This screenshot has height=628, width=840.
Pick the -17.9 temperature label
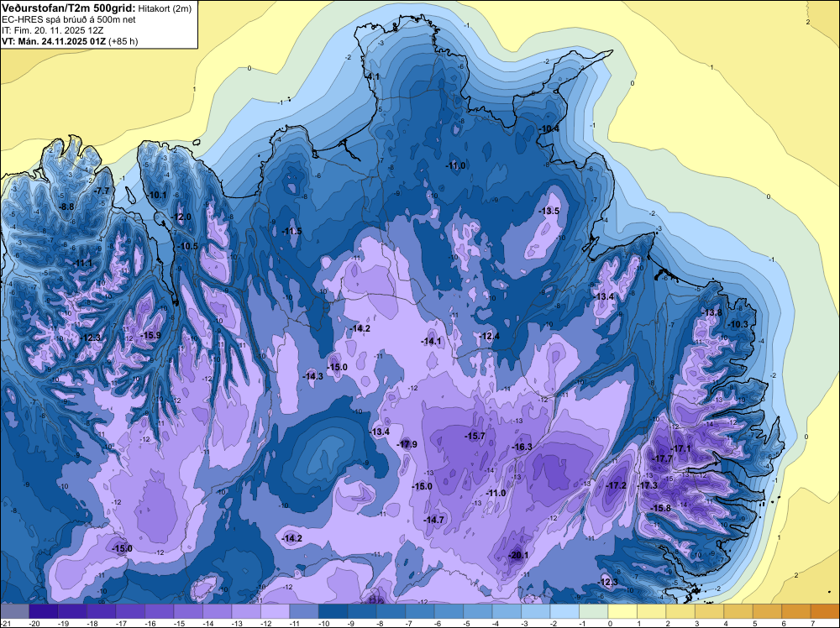407,444
